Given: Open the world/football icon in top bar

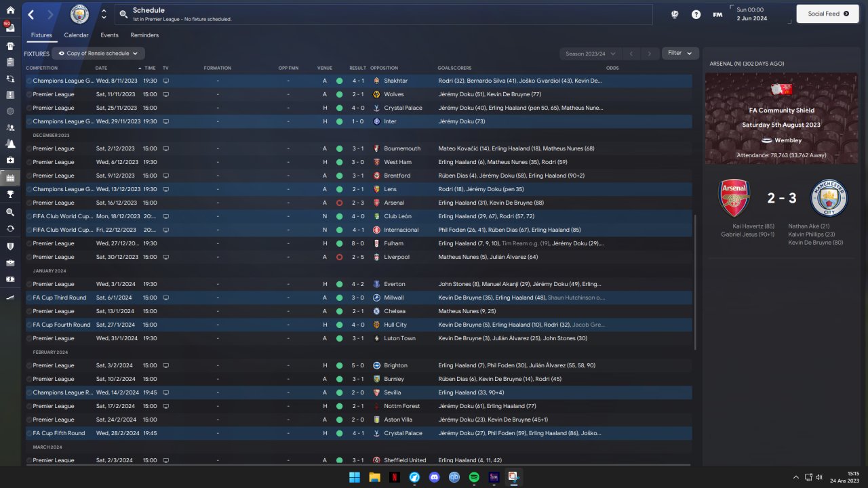Looking at the screenshot, I should (x=675, y=14).
